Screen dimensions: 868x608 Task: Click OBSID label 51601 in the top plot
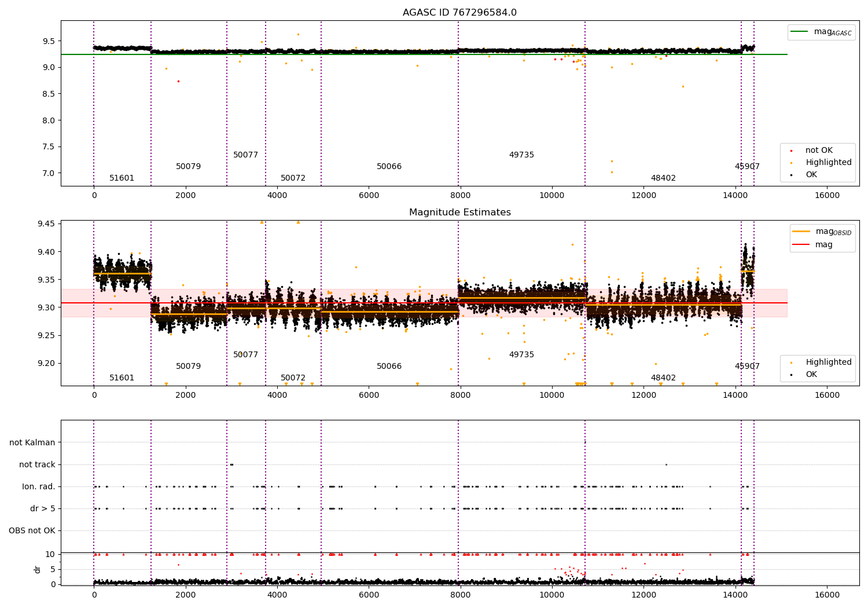coord(122,178)
